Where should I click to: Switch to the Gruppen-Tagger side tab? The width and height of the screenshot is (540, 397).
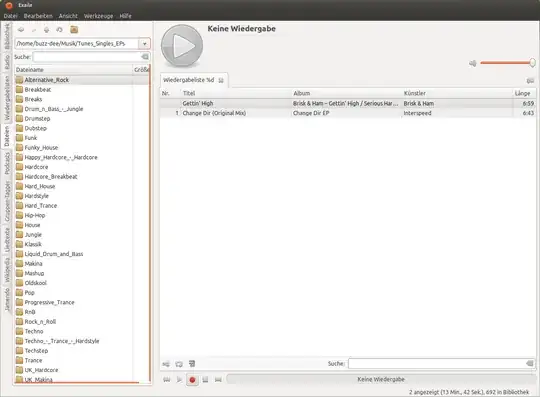[x=7, y=201]
